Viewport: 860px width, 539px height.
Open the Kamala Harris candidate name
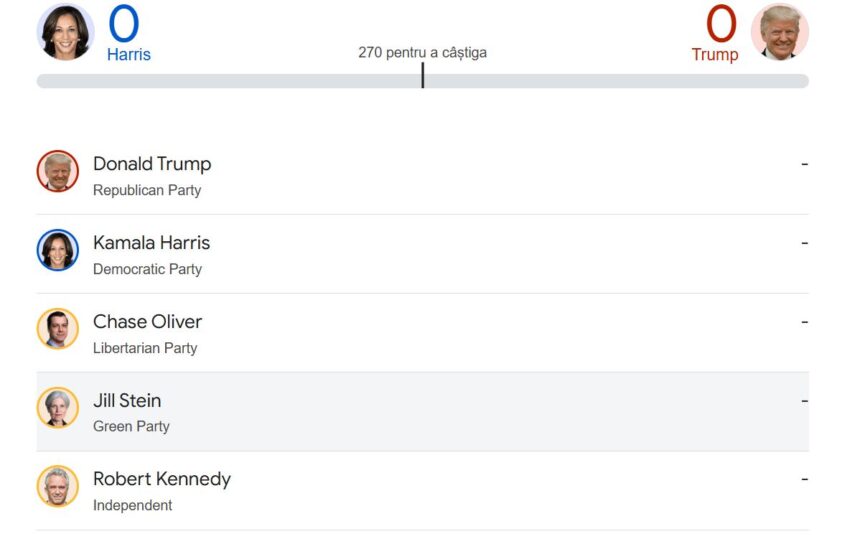coord(151,243)
